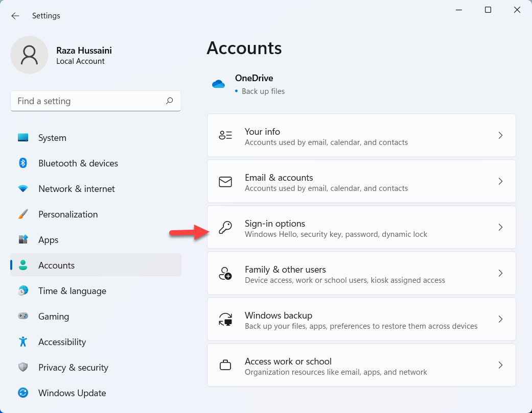Click the System monitor icon in sidebar
532x413 pixels.
(23, 138)
